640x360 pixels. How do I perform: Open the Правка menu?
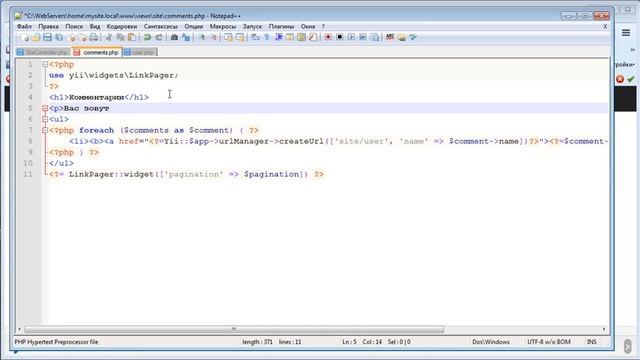(x=48, y=27)
